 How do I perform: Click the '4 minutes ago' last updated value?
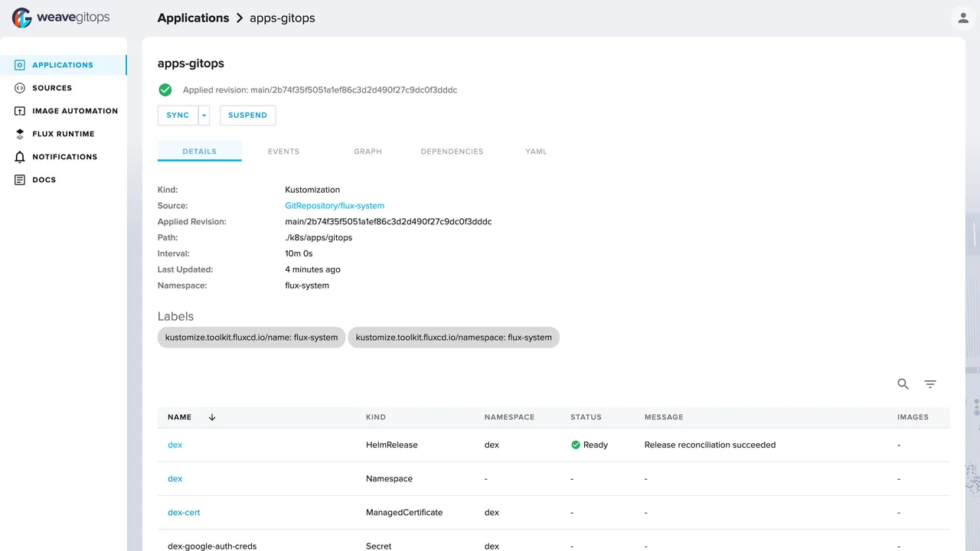pos(312,269)
